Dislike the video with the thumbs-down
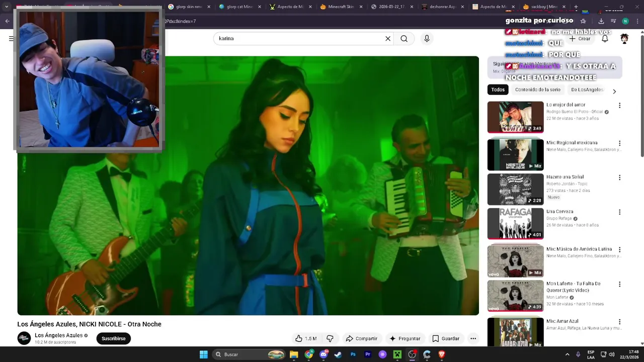This screenshot has height=362, width=644. pyautogui.click(x=330, y=338)
